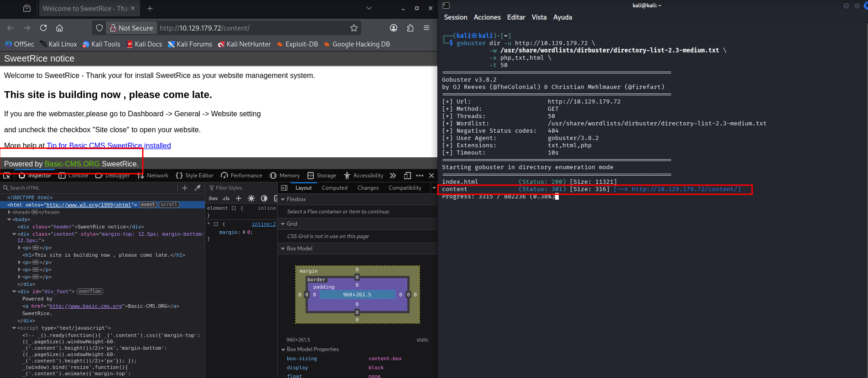Go back to the previous page
Viewport: 868px width, 378px height.
11,28
